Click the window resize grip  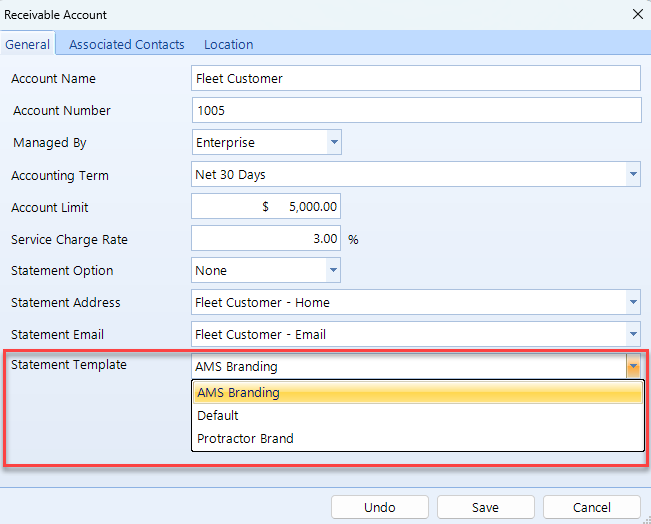pyautogui.click(x=646, y=519)
